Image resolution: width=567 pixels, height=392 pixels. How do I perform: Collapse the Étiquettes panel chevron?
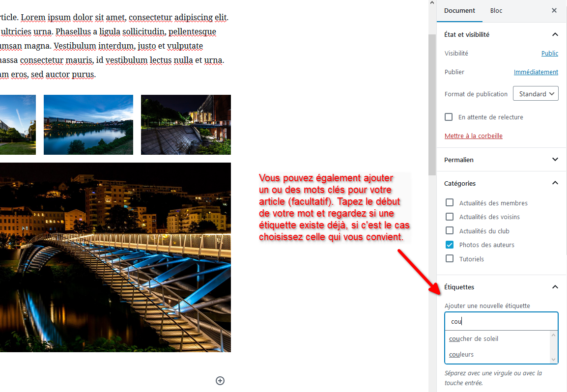click(555, 287)
